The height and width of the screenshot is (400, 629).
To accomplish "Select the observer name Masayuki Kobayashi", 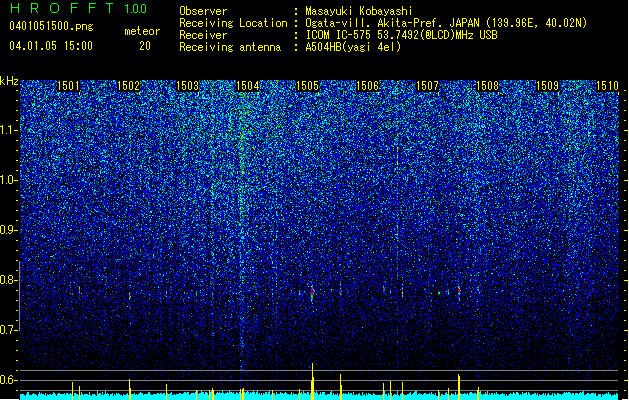I will [359, 11].
